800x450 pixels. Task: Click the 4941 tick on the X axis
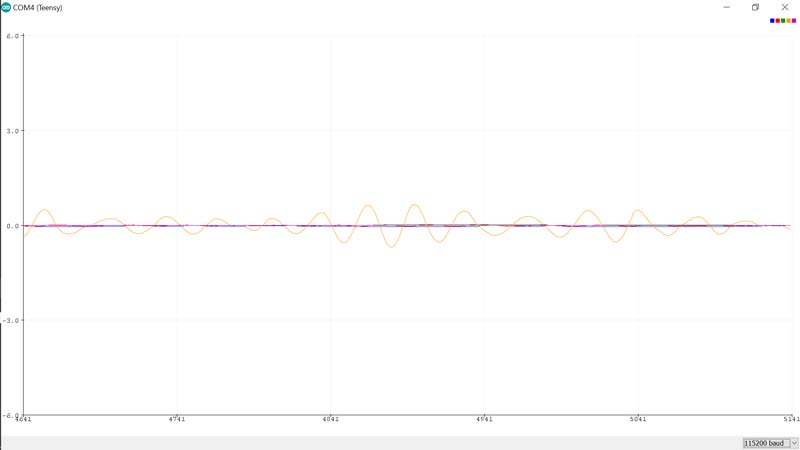(484, 420)
